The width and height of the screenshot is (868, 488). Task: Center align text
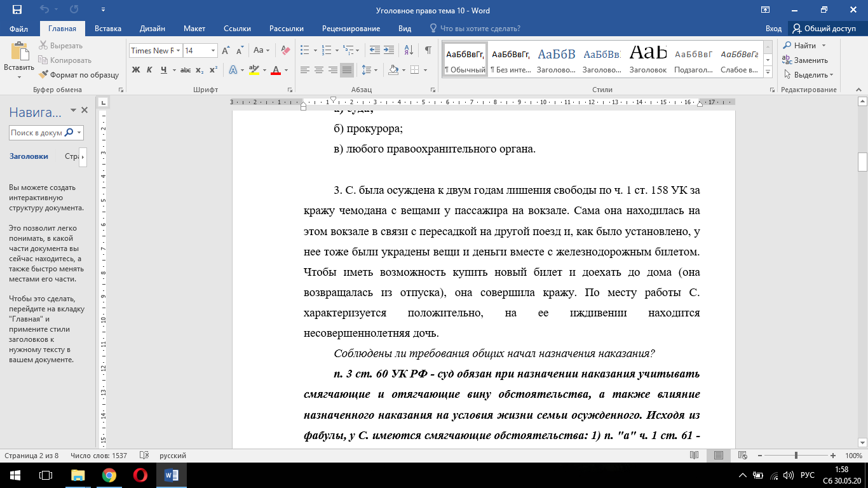(319, 70)
